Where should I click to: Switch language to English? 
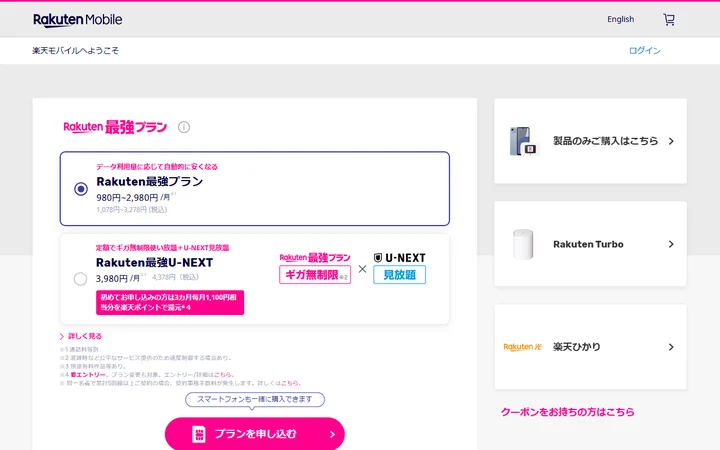pyautogui.click(x=620, y=19)
